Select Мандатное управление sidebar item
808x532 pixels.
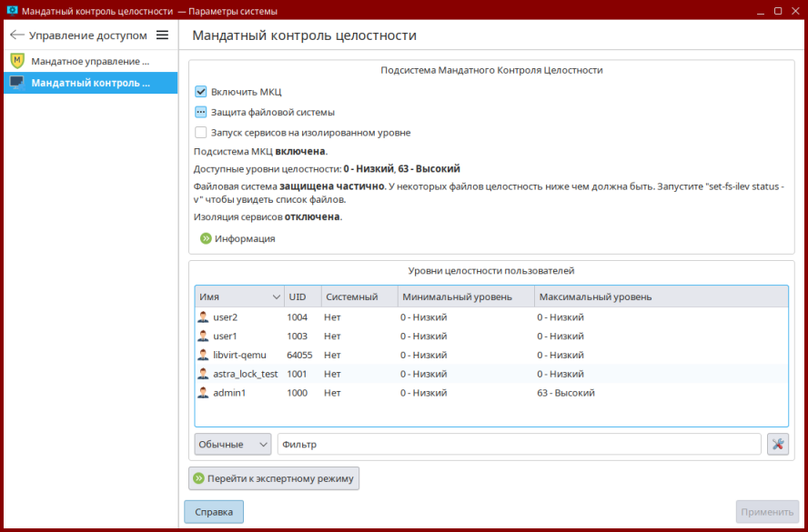89,61
